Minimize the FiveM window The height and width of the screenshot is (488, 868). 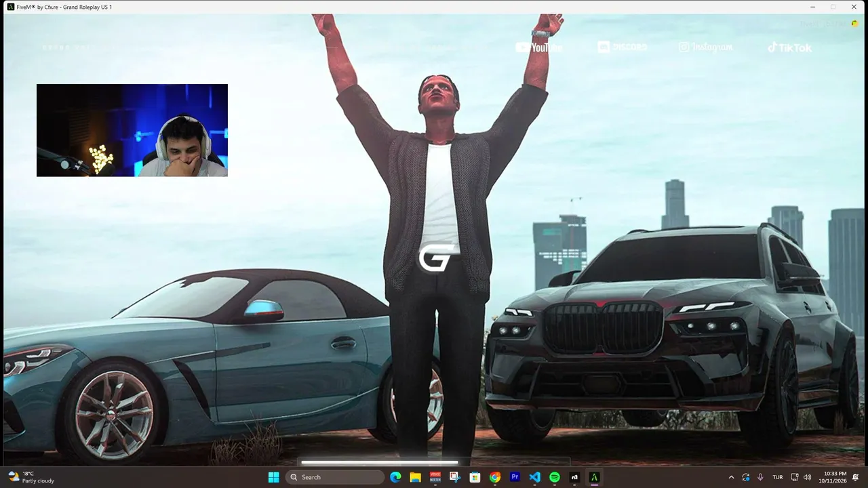point(813,7)
